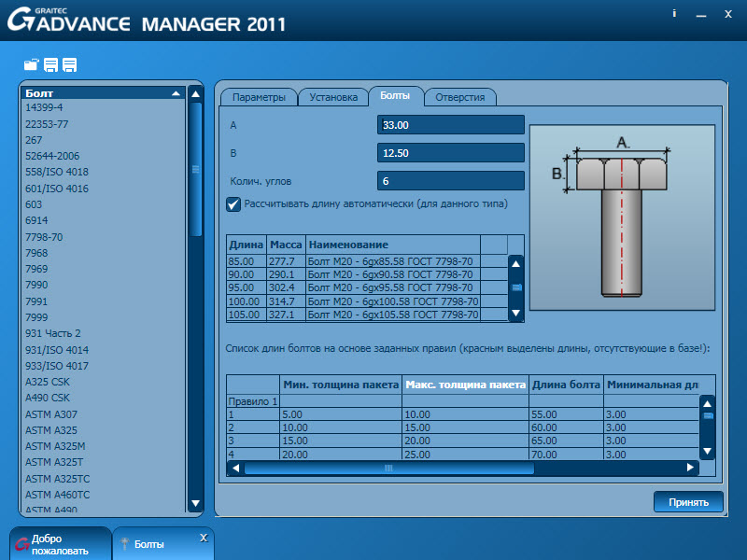Screen dimensions: 747x560
Task: Click the rules table horizontal scrollbar thumb
Action: 388,468
